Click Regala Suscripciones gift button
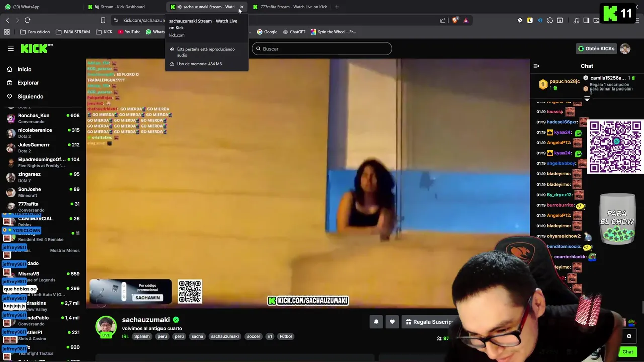The height and width of the screenshot is (362, 644). pyautogui.click(x=429, y=322)
